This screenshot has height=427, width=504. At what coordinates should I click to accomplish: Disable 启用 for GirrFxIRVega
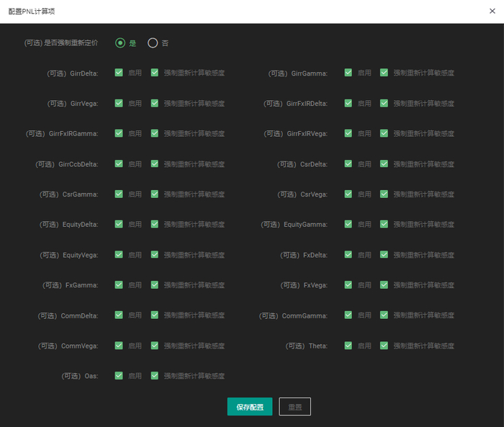point(348,133)
